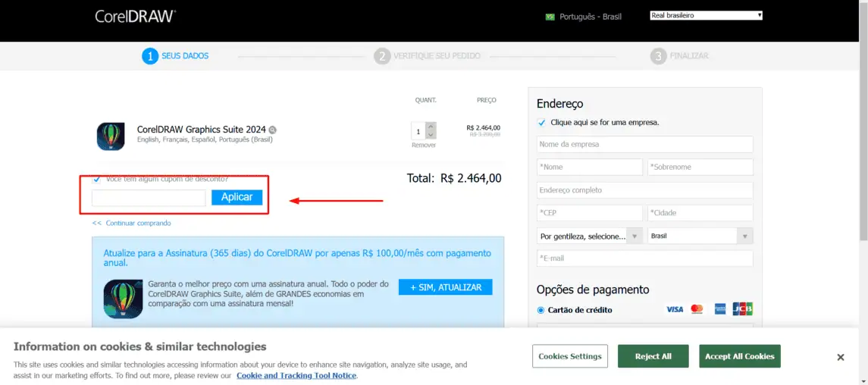Click the CorelDRAW Graphics Suite 2024 product icon
Screen dimensions: 868x385
point(111,136)
